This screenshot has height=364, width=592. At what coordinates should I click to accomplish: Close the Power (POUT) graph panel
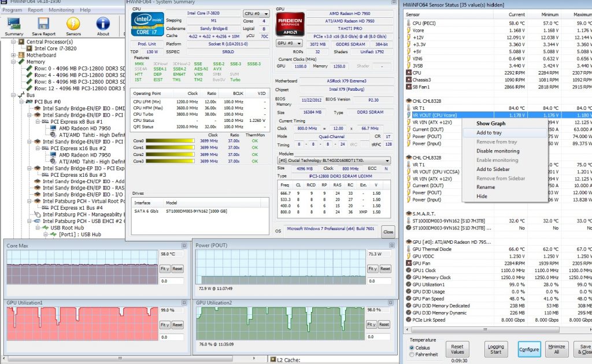coord(391,245)
